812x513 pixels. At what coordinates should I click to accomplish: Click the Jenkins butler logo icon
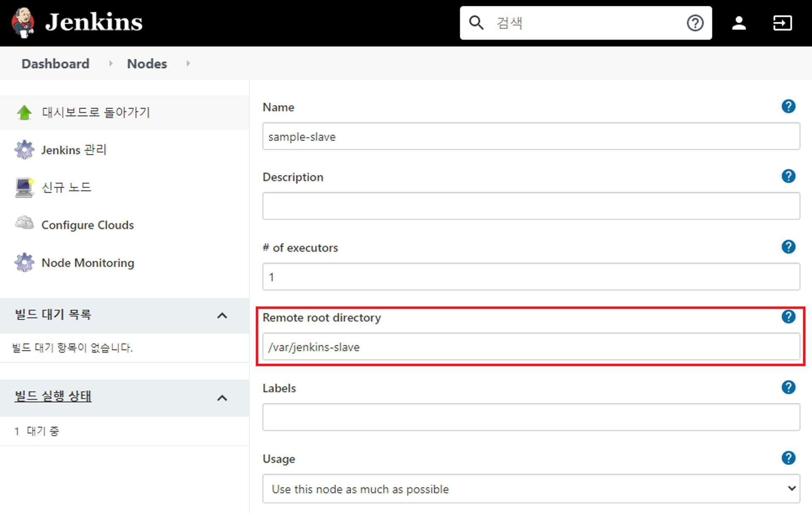(x=23, y=22)
